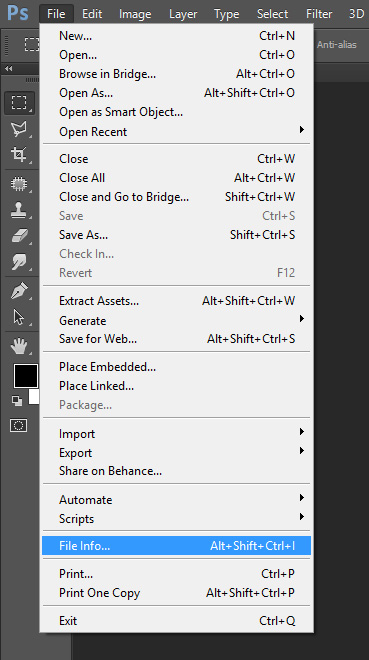Screen dimensions: 369x660
Task: Choose Print... from File menu
Action: pos(177,574)
